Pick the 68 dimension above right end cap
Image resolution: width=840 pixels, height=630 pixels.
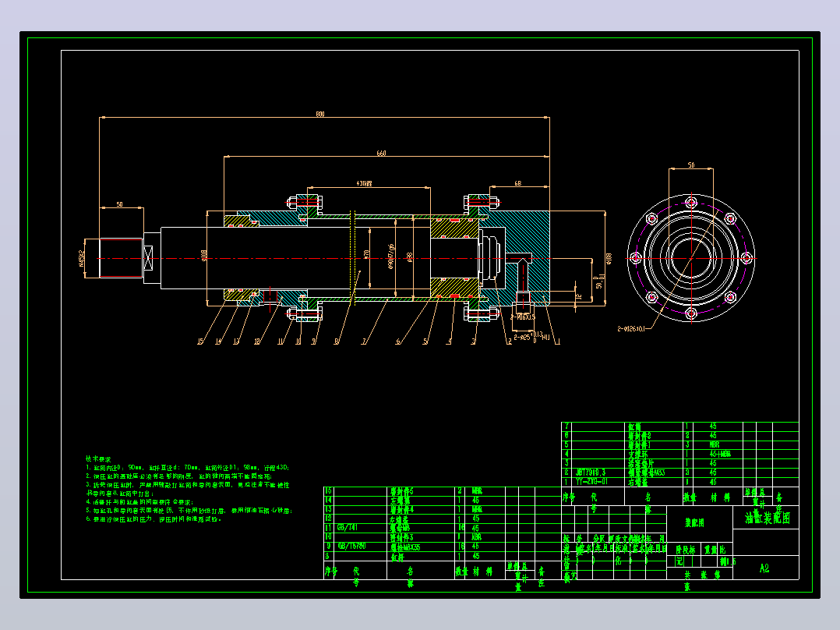517,183
